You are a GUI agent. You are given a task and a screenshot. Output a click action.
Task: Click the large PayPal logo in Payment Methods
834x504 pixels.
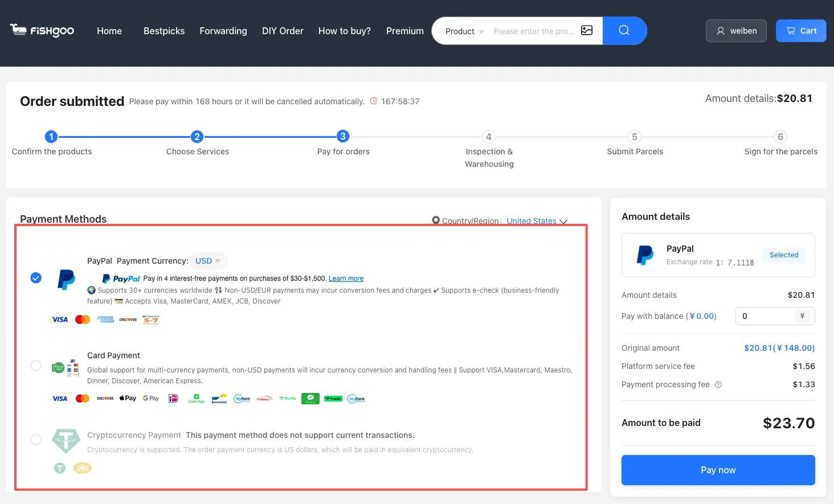coord(67,280)
